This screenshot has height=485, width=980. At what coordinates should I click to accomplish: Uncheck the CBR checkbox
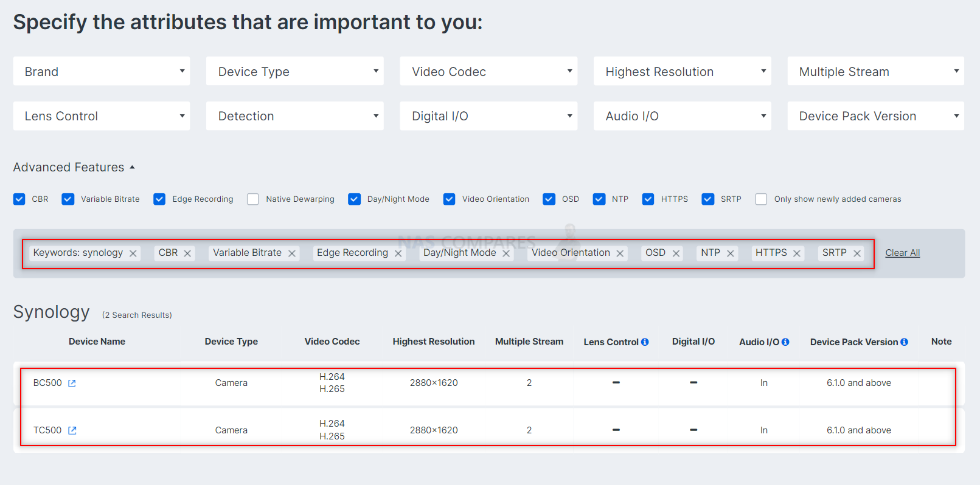point(19,199)
